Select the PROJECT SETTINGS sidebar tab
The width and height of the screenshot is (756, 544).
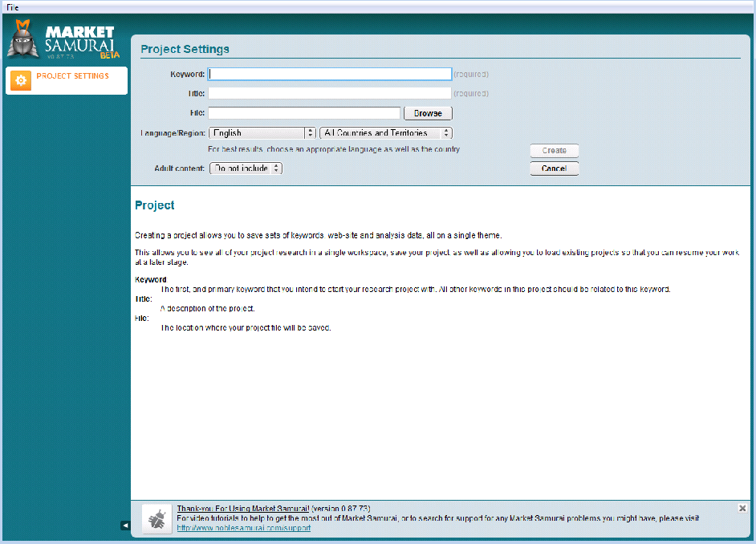point(67,80)
